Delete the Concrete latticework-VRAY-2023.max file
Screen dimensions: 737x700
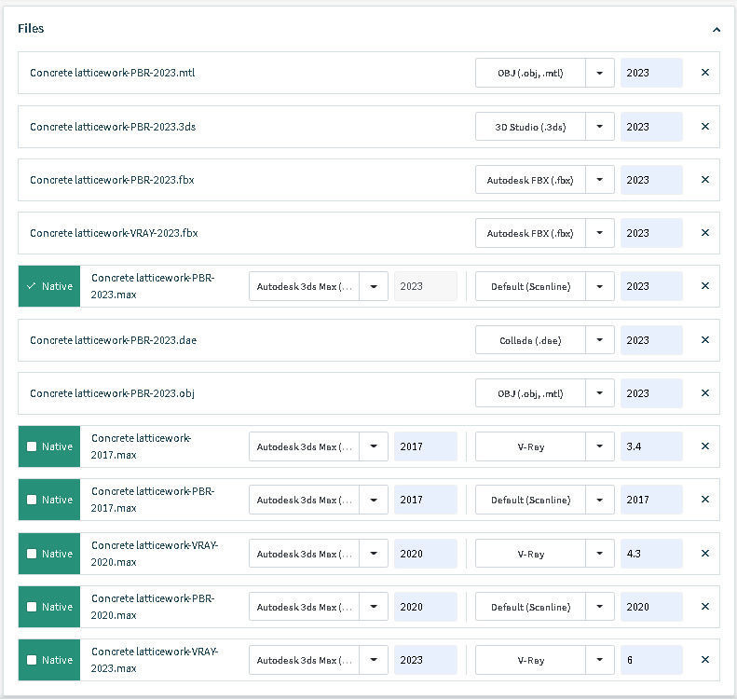[x=704, y=660]
